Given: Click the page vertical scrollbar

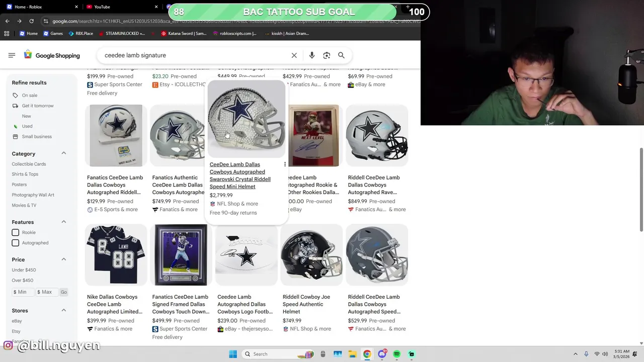Looking at the screenshot, I should coord(641,190).
